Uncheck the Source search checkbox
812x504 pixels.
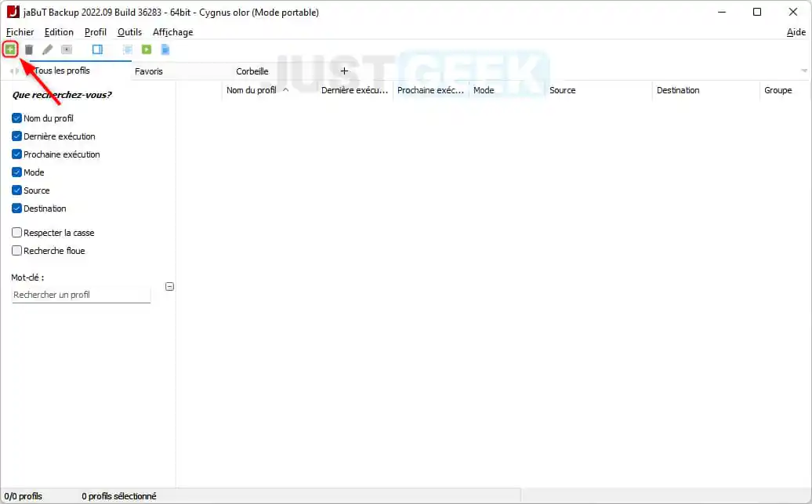point(16,190)
